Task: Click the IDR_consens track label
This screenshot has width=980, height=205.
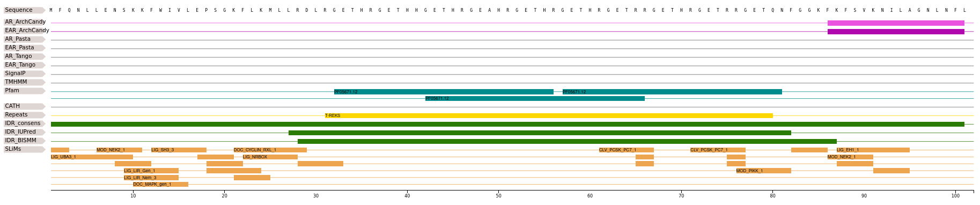Action: (24, 123)
